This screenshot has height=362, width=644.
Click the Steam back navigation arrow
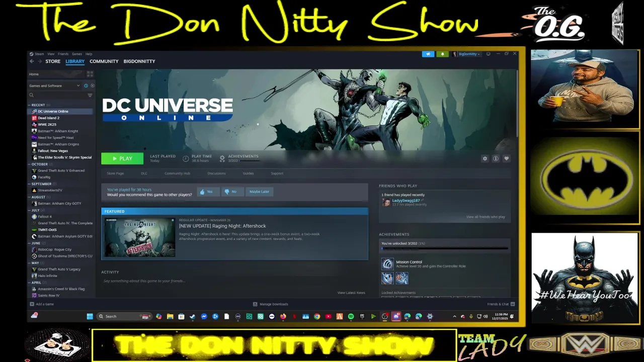click(x=31, y=61)
